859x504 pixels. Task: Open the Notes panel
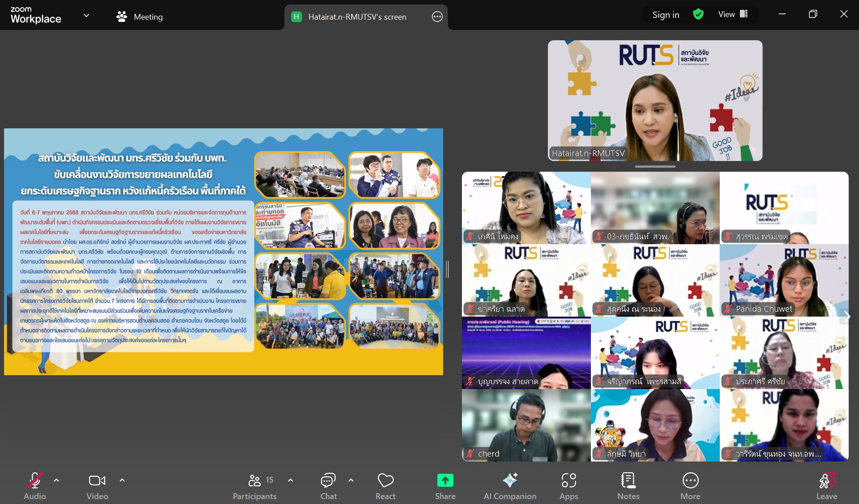628,486
